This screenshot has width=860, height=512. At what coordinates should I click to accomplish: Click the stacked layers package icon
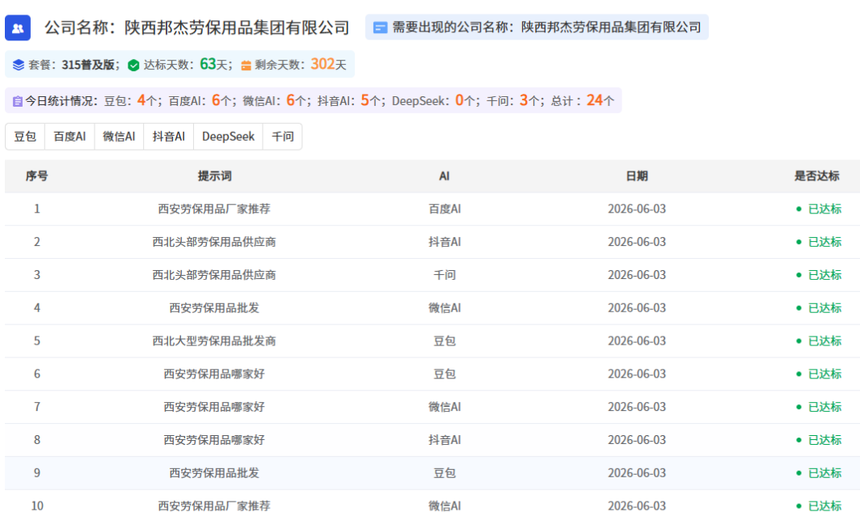[18, 65]
